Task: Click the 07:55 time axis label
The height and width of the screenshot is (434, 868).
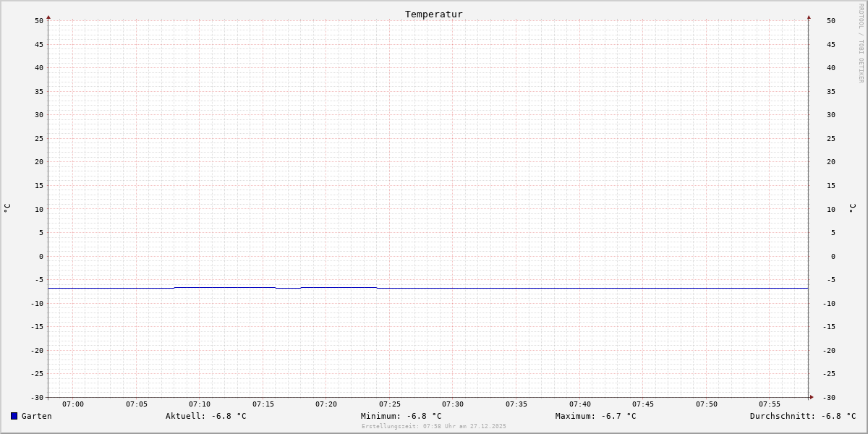Action: 770,404
